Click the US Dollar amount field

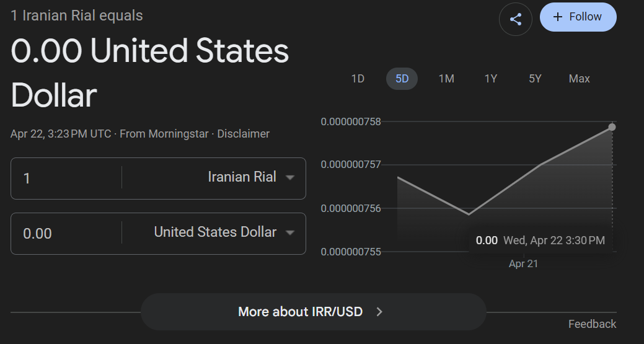coord(66,234)
